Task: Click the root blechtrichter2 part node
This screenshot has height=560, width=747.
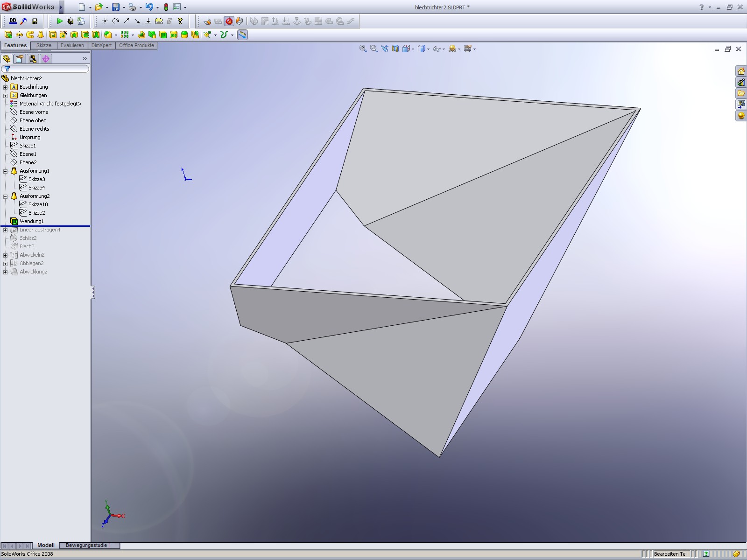Action: click(22, 78)
